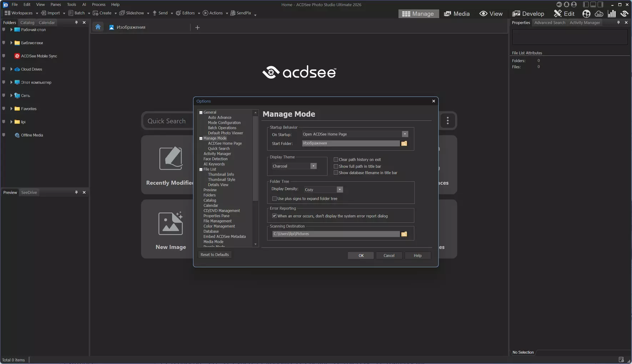Click the Home tab icon
This screenshot has width=632, height=364.
[x=98, y=27]
